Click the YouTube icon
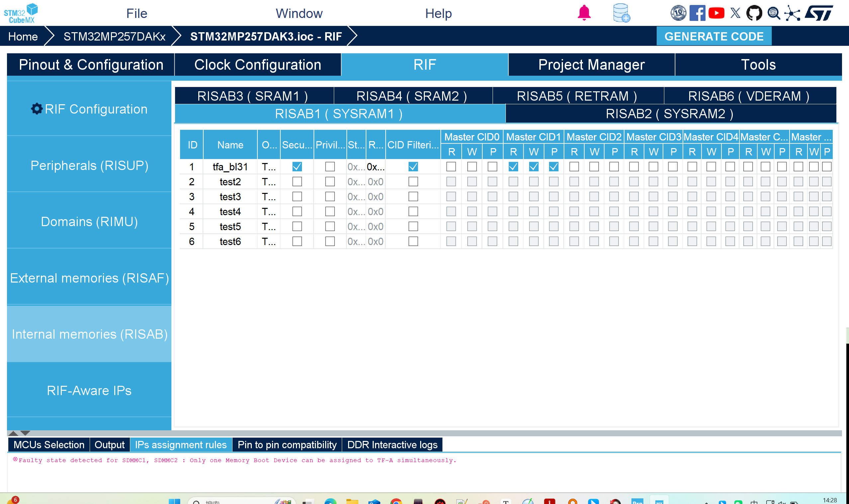 click(716, 13)
